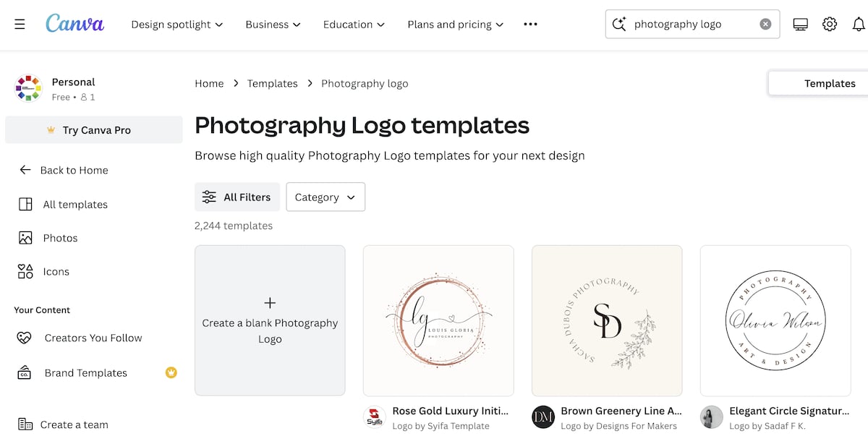This screenshot has height=444, width=868.
Task: Switch to the Templates tab
Action: click(x=830, y=83)
